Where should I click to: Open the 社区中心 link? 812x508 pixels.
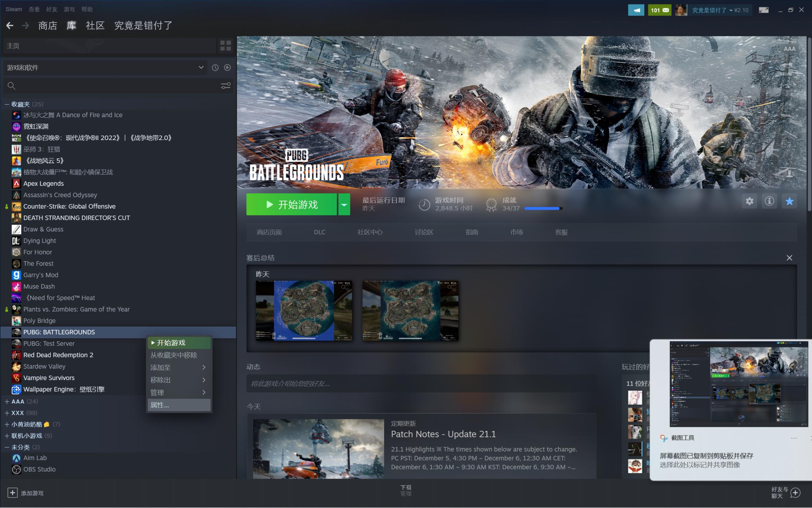coord(370,232)
